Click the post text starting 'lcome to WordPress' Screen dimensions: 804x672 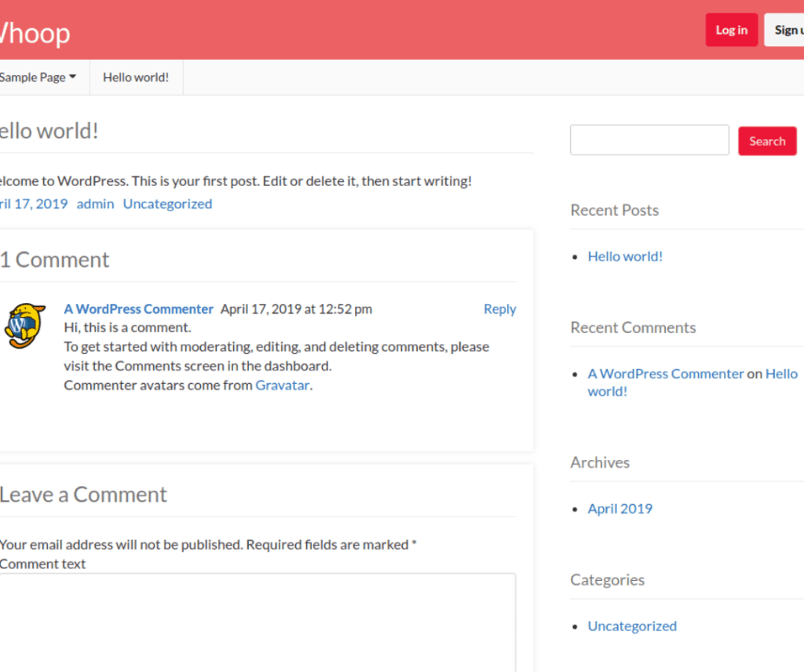[236, 181]
